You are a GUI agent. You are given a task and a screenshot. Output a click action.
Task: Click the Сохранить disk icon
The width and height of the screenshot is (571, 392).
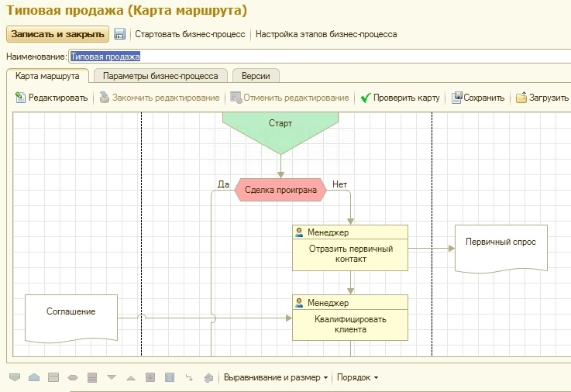click(456, 98)
